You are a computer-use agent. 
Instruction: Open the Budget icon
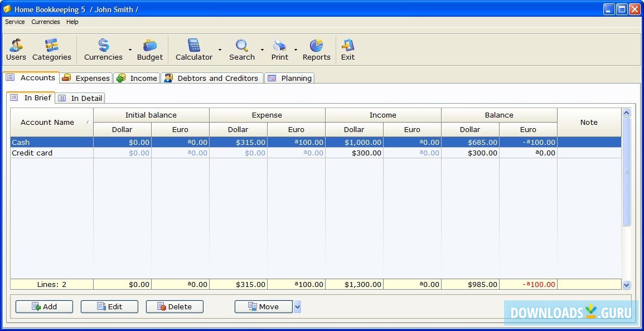149,49
